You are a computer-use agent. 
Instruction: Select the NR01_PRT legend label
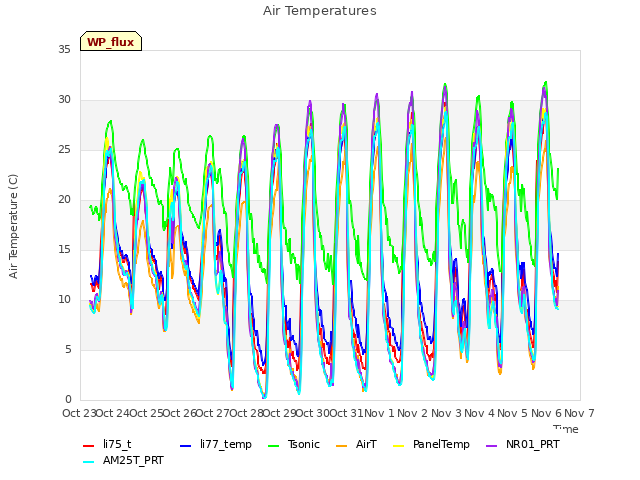(x=533, y=444)
